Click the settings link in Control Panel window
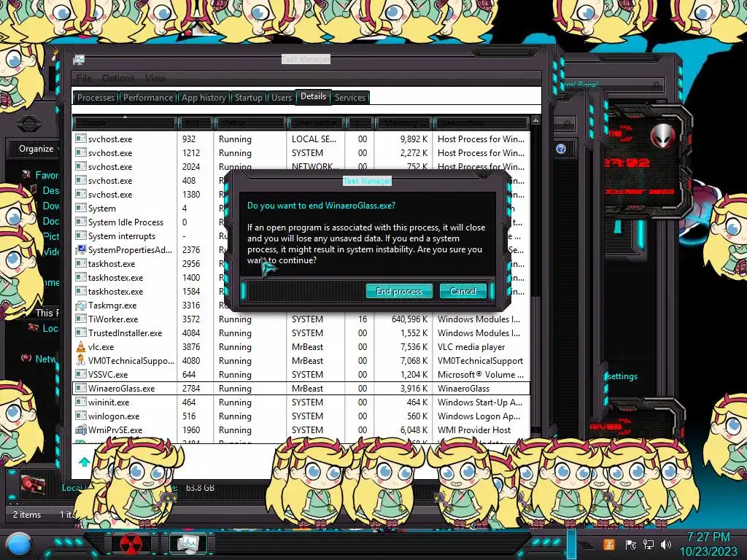 [622, 376]
